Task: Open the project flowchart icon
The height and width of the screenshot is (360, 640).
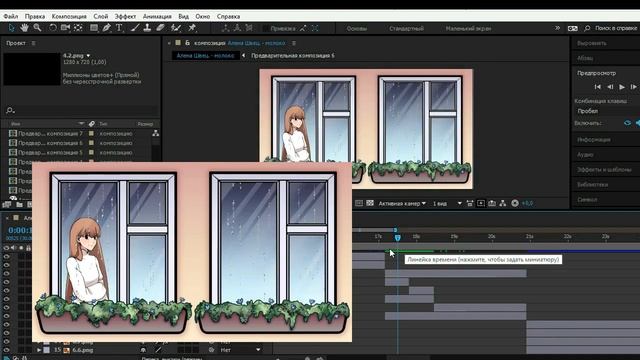Action: pyautogui.click(x=156, y=133)
